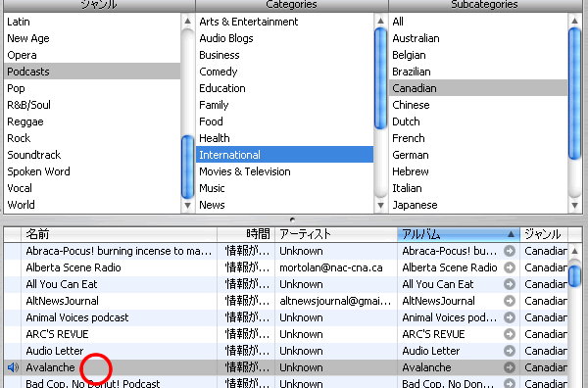Click the Subcategories list scrollbar thumb
The height and width of the screenshot is (388, 588).
(574, 94)
